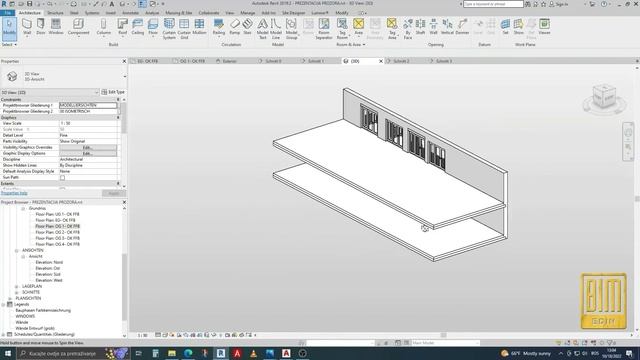Click the Edit Type button

113,92
